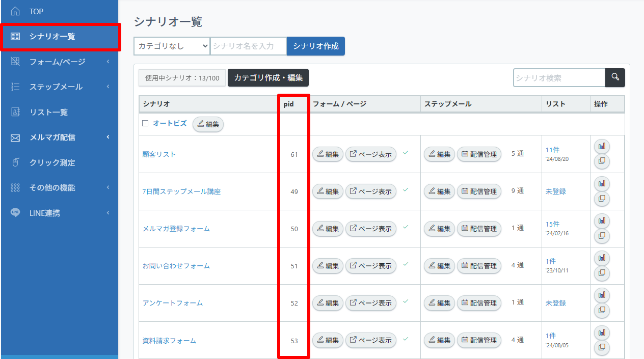Click chart icon for お問い合わせフォーム row
644x359 pixels.
coord(602,258)
